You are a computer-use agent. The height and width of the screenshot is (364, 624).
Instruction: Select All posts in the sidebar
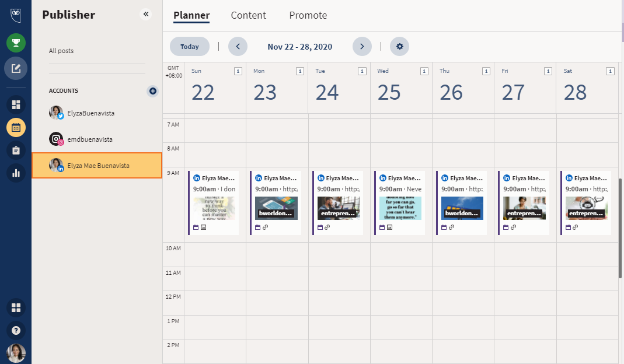pos(61,51)
